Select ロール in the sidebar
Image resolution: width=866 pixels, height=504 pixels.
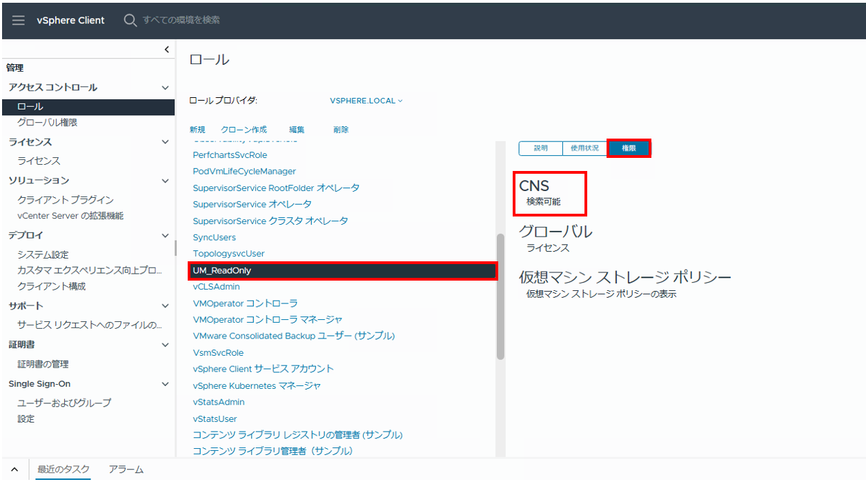coord(88,107)
